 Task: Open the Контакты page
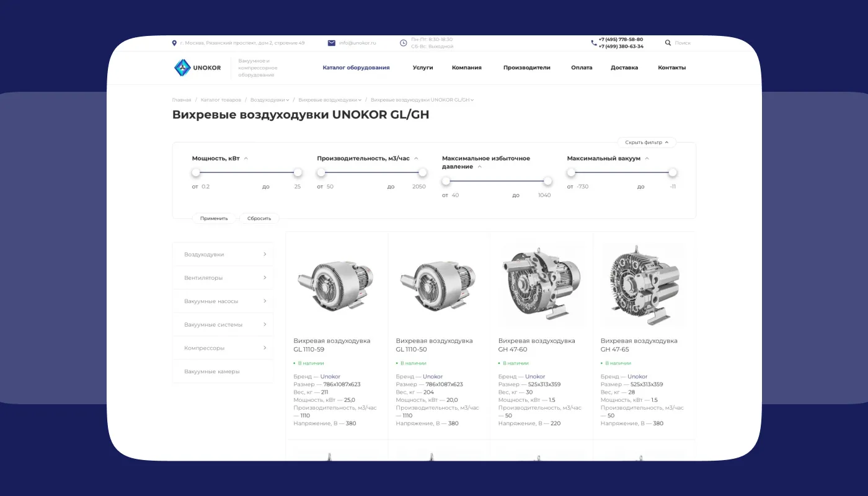point(672,68)
